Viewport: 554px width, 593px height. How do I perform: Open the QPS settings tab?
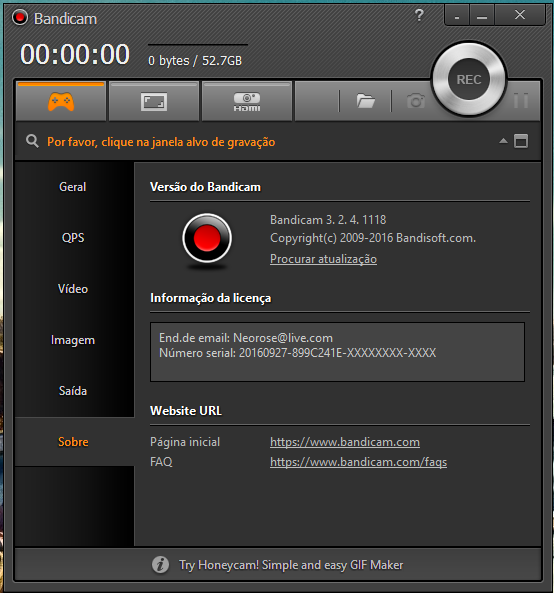point(73,238)
